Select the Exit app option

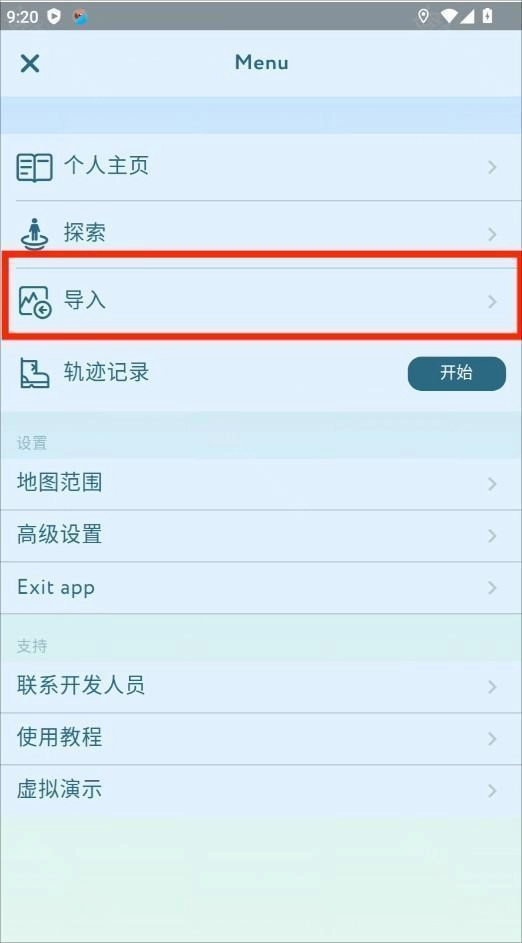[x=261, y=587]
